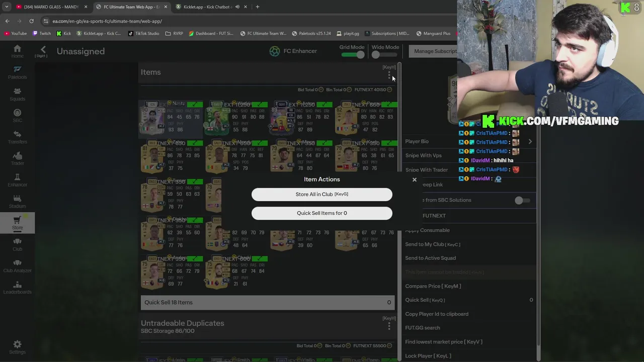Open the YouTube bookmark
The image size is (644, 362).
pos(16,34)
